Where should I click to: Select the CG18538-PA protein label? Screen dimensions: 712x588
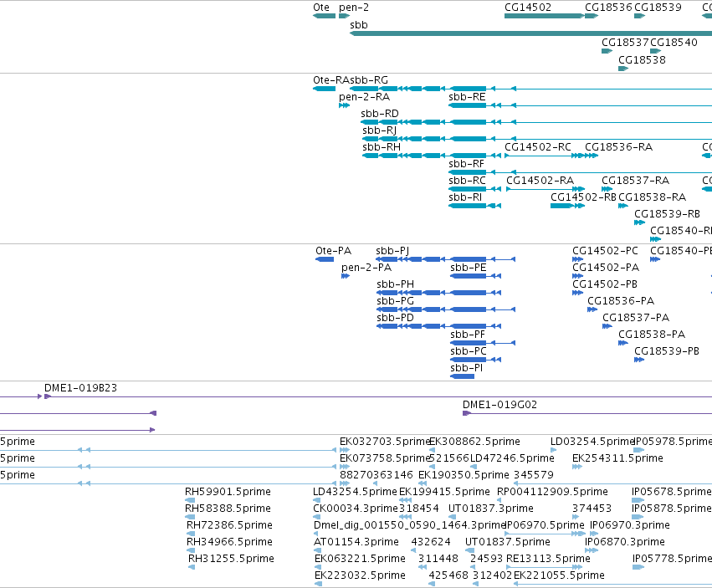pyautogui.click(x=652, y=335)
